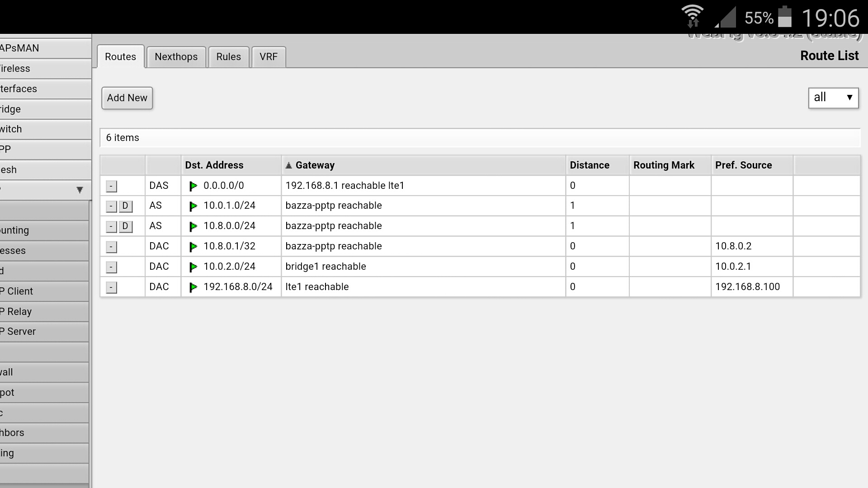
Task: Click the minus button on 10.8.0.0/24 row
Action: (x=111, y=226)
